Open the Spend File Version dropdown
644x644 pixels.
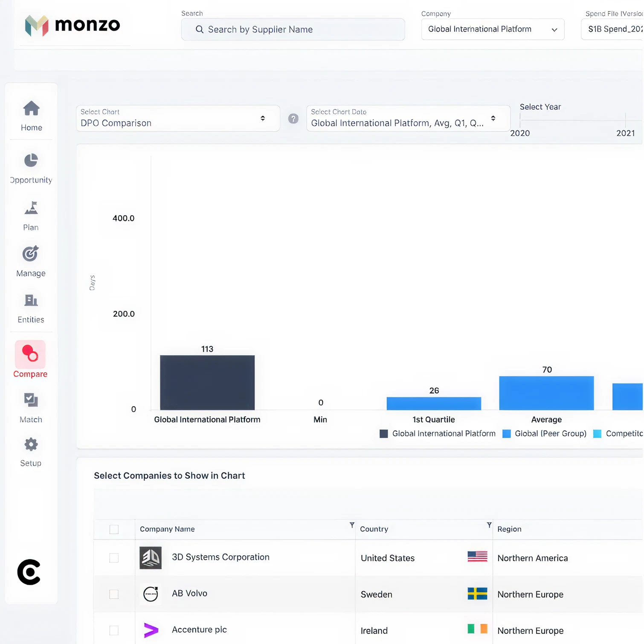[x=612, y=29]
